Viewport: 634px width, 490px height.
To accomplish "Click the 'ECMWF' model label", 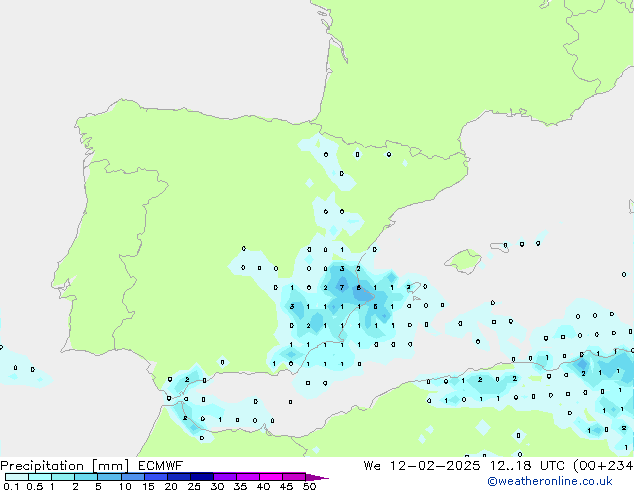I will tap(161, 466).
